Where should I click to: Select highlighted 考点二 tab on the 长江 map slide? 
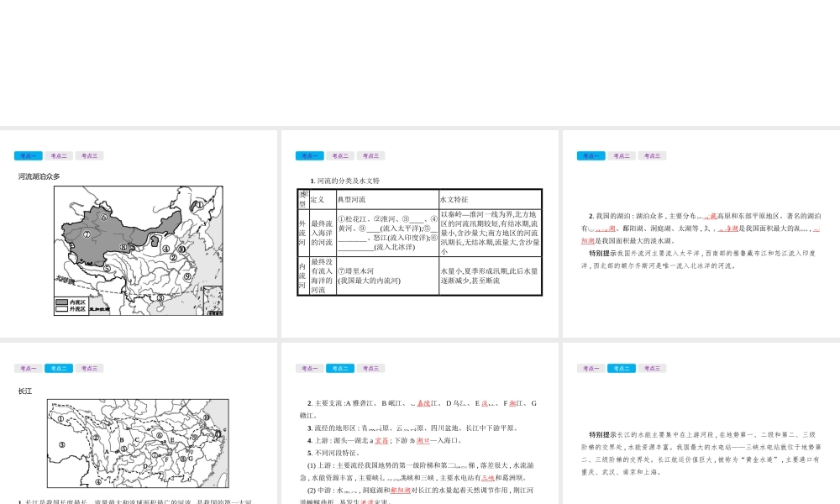tap(59, 369)
